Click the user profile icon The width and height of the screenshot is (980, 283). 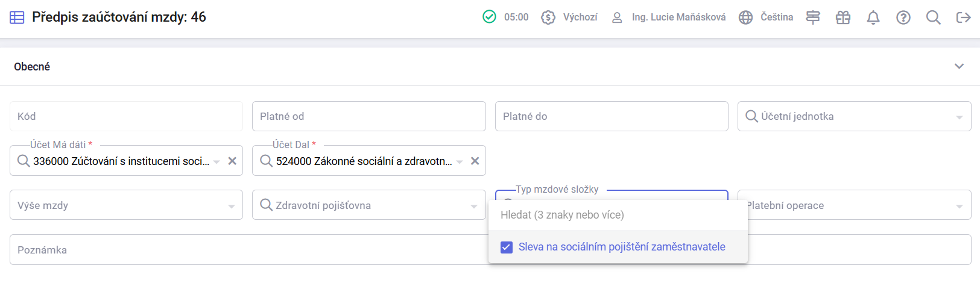click(617, 17)
